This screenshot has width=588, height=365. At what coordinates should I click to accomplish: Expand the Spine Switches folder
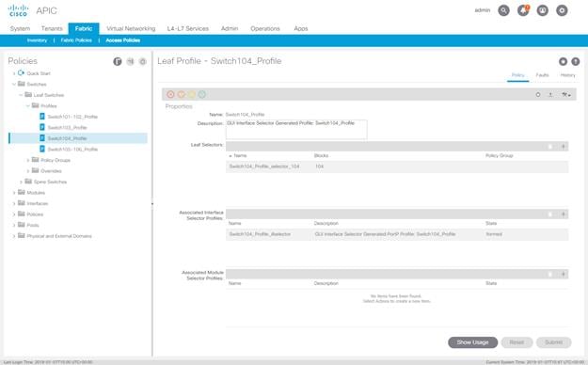(21, 182)
